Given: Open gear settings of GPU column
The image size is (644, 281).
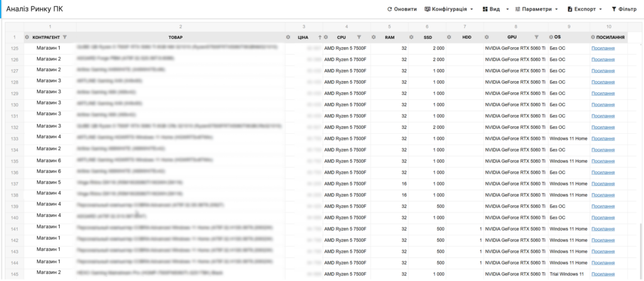Looking at the screenshot, I should (487, 37).
